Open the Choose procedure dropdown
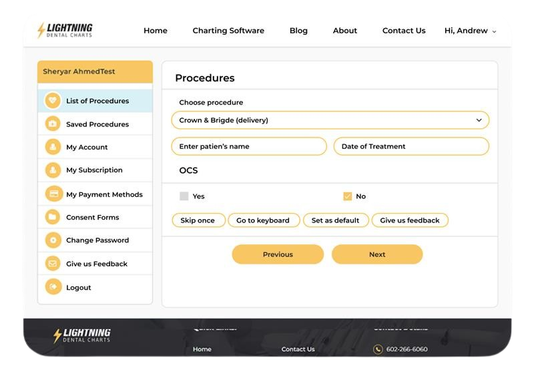This screenshot has width=534, height=392. coord(330,120)
